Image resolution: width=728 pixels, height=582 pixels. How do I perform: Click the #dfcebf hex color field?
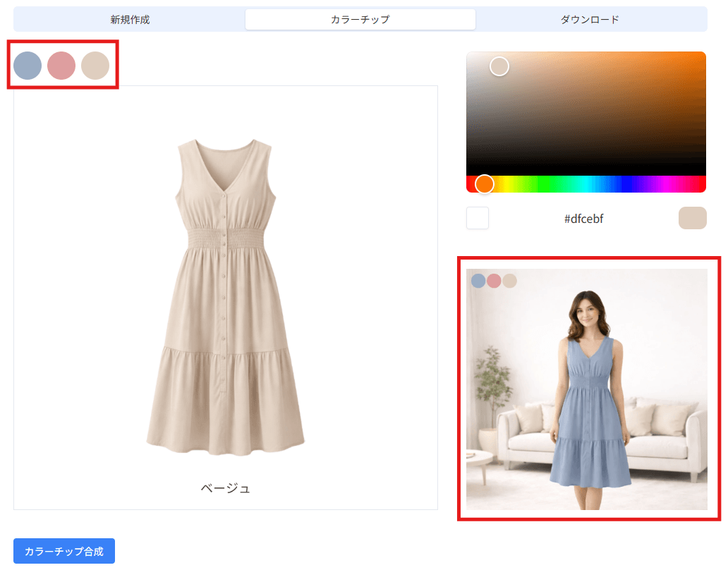tap(583, 219)
